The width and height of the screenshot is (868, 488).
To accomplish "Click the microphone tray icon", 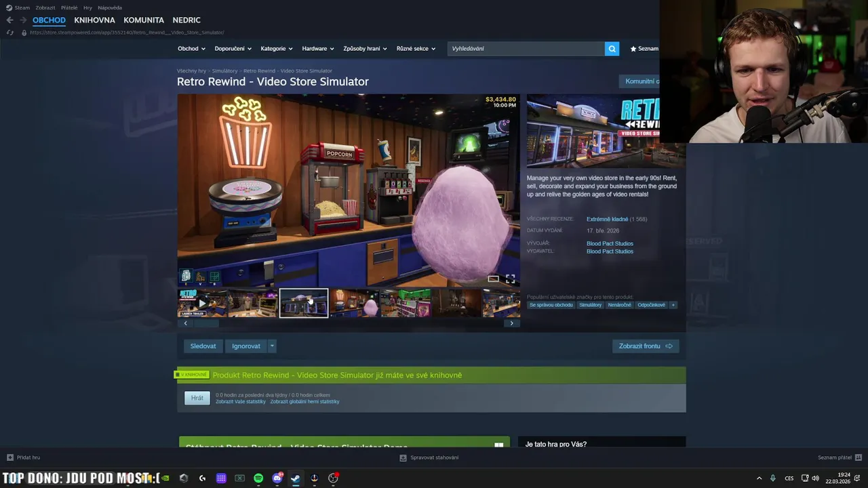I will tap(773, 478).
